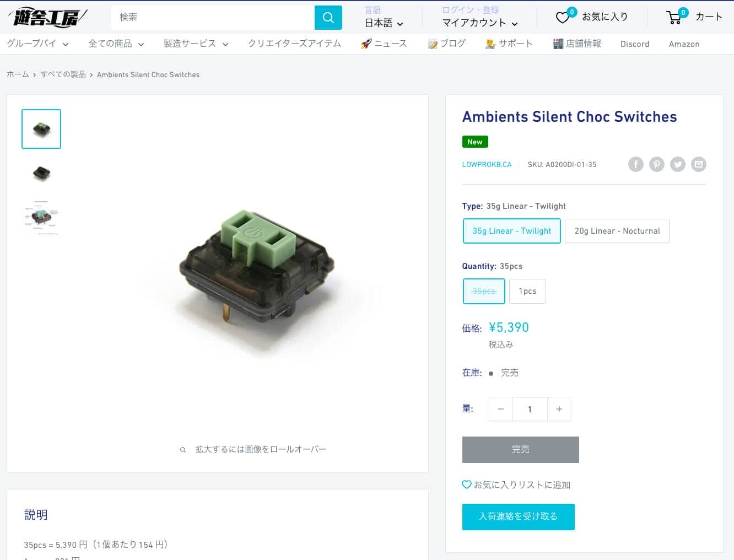
Task: Share product on Pinterest
Action: point(657,164)
